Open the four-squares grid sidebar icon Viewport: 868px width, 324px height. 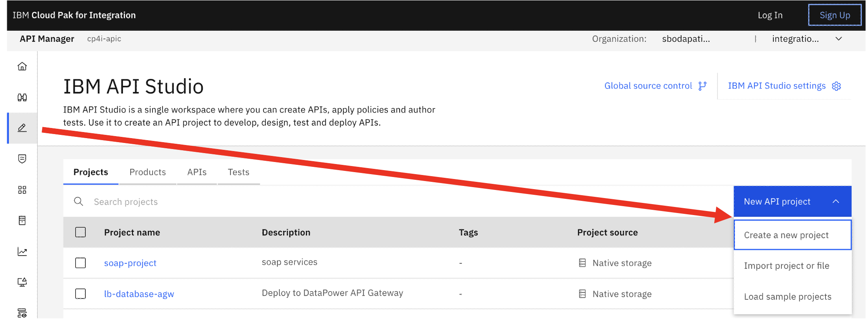[22, 190]
